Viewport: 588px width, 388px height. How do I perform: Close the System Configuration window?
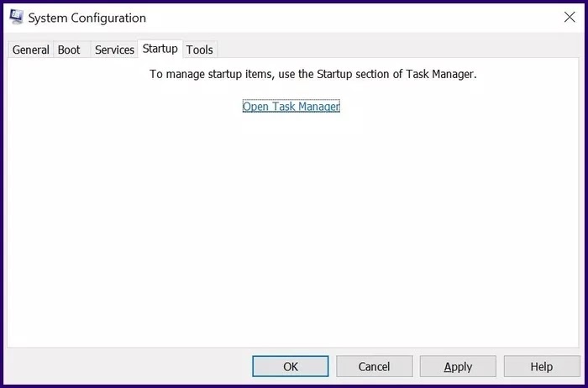point(570,17)
